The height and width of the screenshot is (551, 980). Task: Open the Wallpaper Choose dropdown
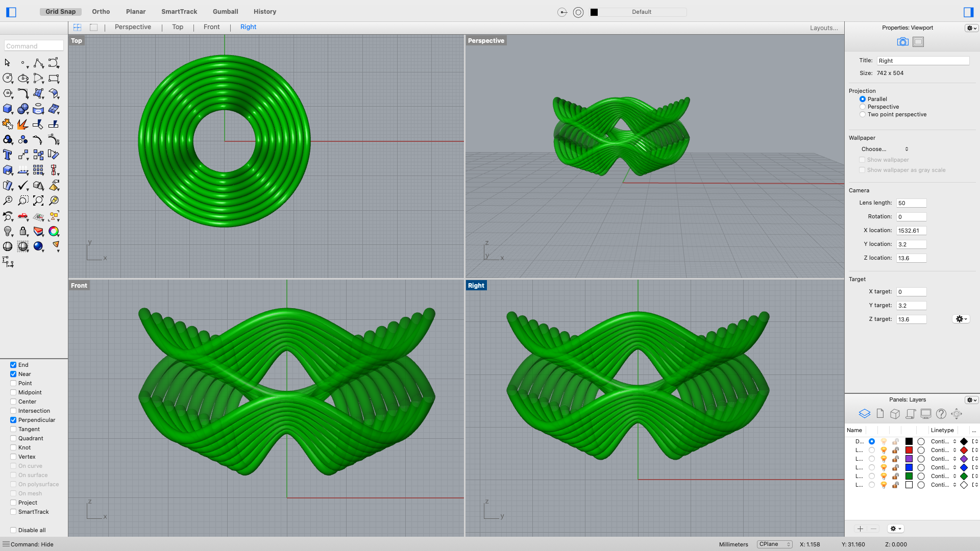(885, 149)
